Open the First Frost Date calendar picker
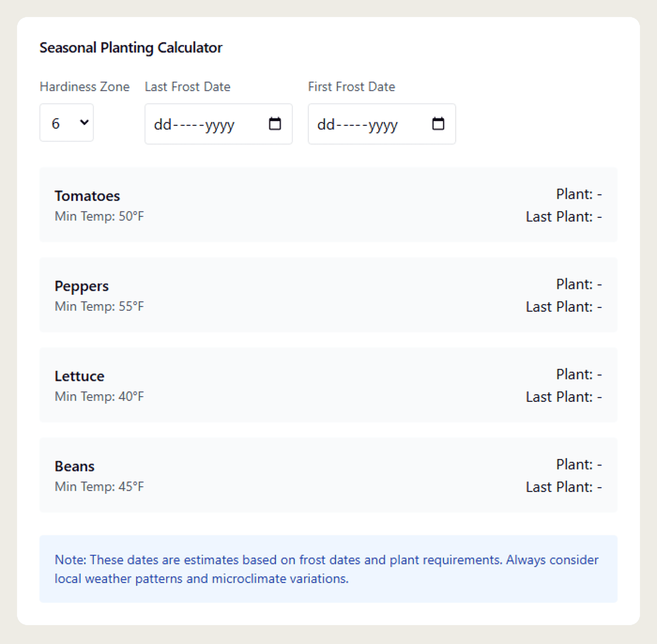Viewport: 657px width, 644px height. coord(438,124)
